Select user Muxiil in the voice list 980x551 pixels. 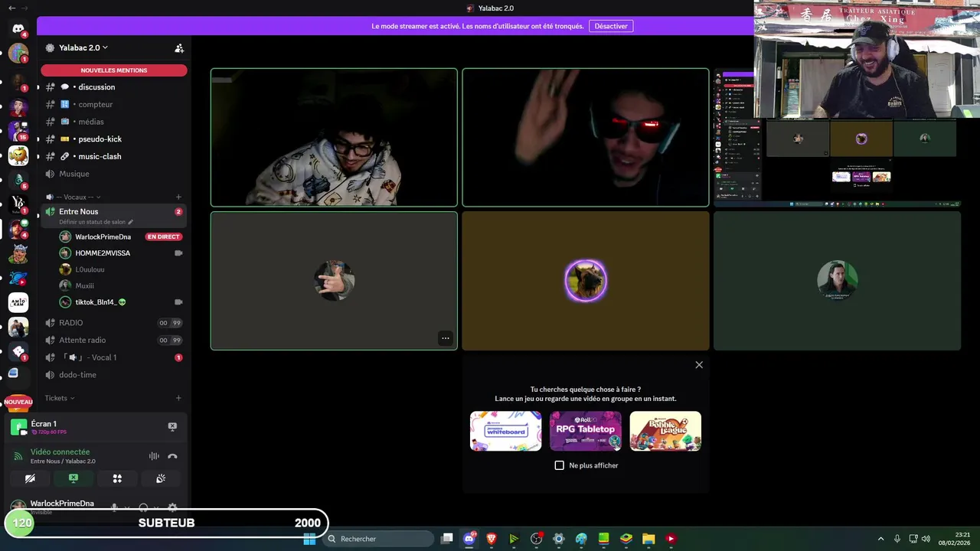(x=84, y=285)
